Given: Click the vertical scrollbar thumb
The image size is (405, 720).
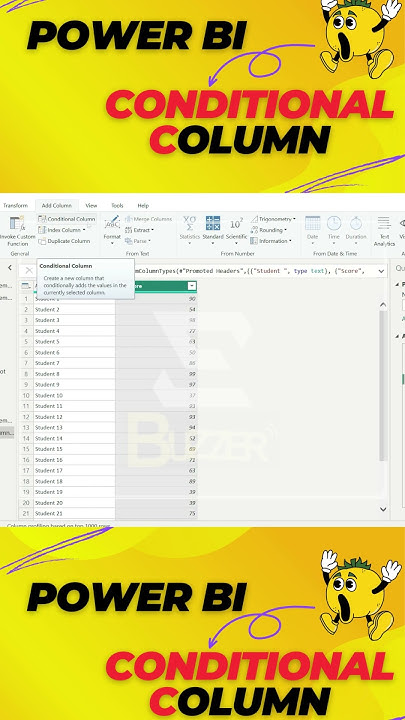Looking at the screenshot, I should click(383, 386).
